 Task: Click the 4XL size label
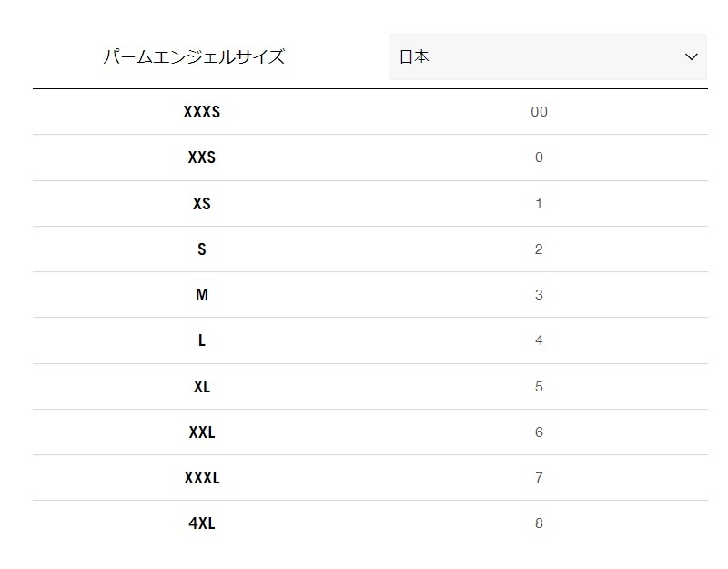pyautogui.click(x=201, y=523)
